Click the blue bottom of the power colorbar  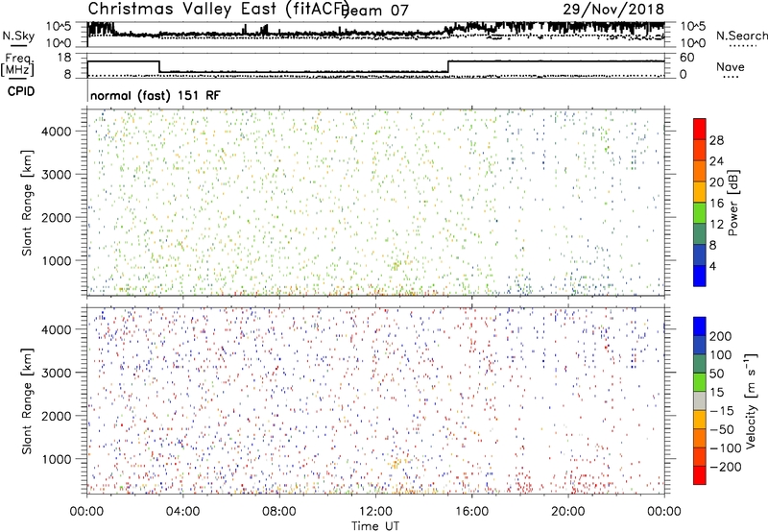point(700,276)
